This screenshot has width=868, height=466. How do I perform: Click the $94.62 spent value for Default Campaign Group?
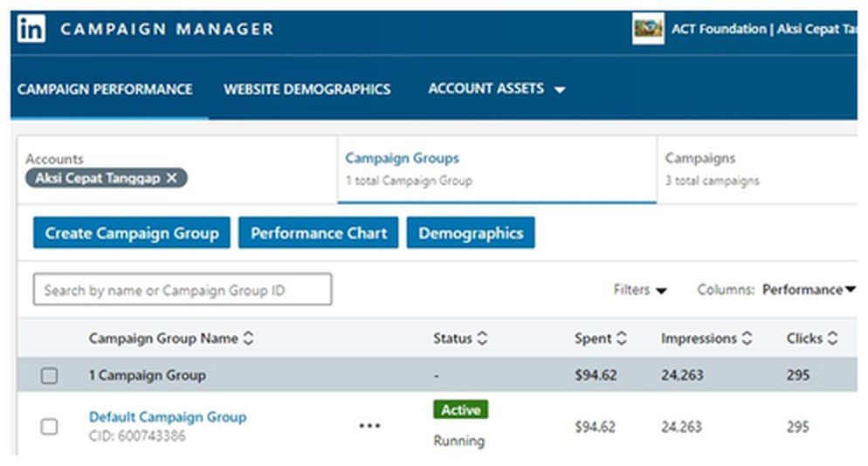coord(595,427)
